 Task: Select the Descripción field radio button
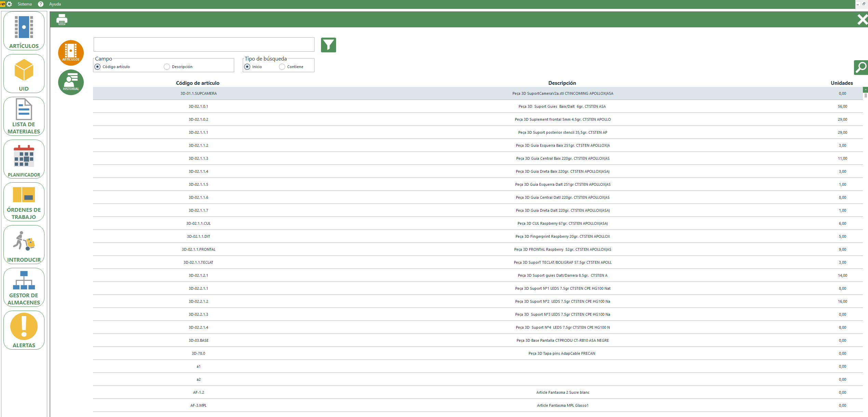pos(167,67)
